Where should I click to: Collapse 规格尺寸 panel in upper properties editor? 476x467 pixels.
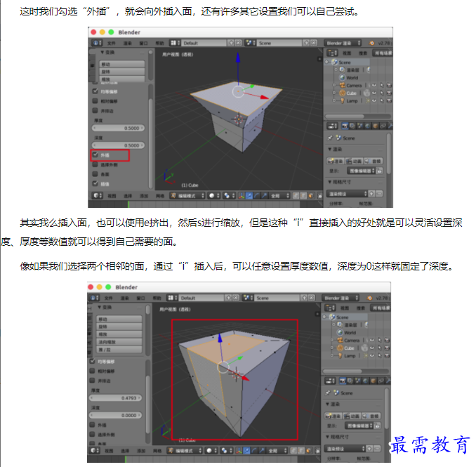(x=330, y=182)
